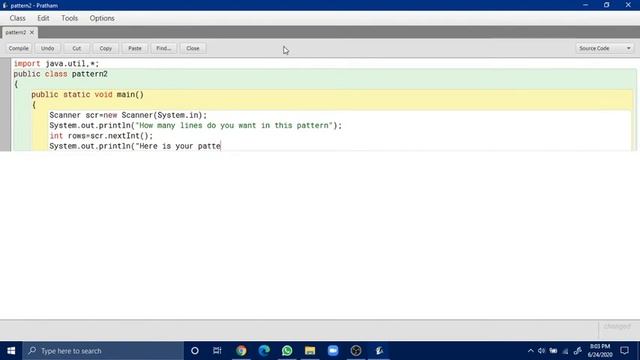Screen dimensions: 640x360
Task: Open the notification center icon
Action: coord(624,351)
